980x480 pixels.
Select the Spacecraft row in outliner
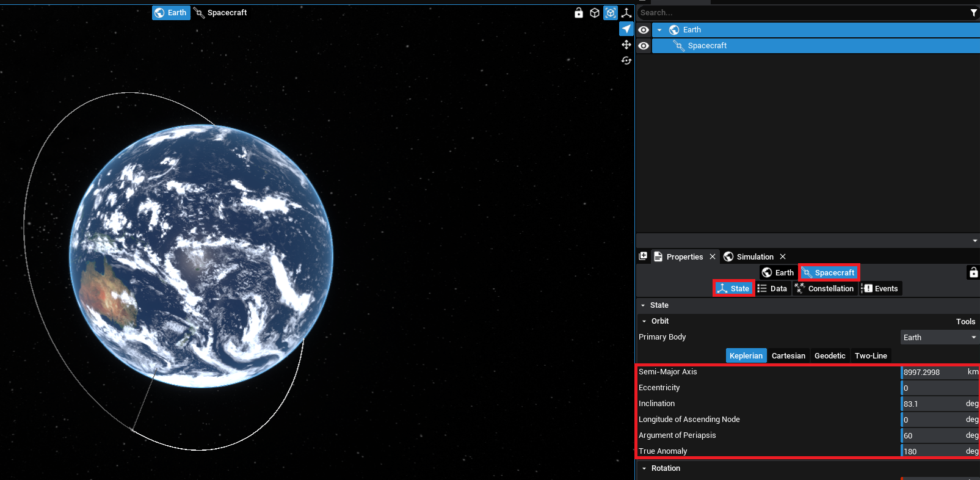[816, 46]
